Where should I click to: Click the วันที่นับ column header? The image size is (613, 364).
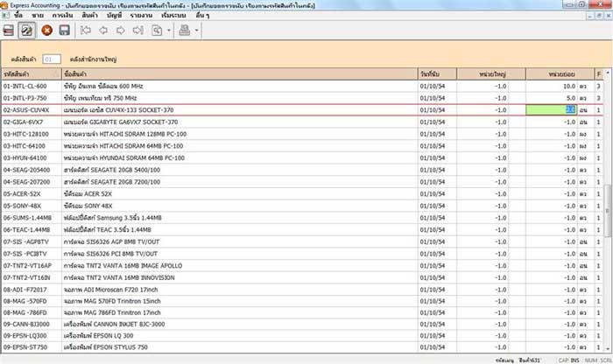437,73
